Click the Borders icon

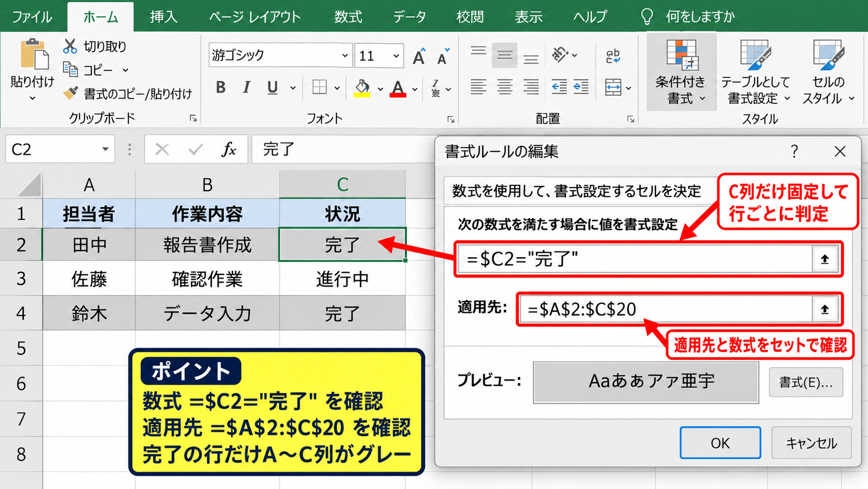pyautogui.click(x=319, y=87)
